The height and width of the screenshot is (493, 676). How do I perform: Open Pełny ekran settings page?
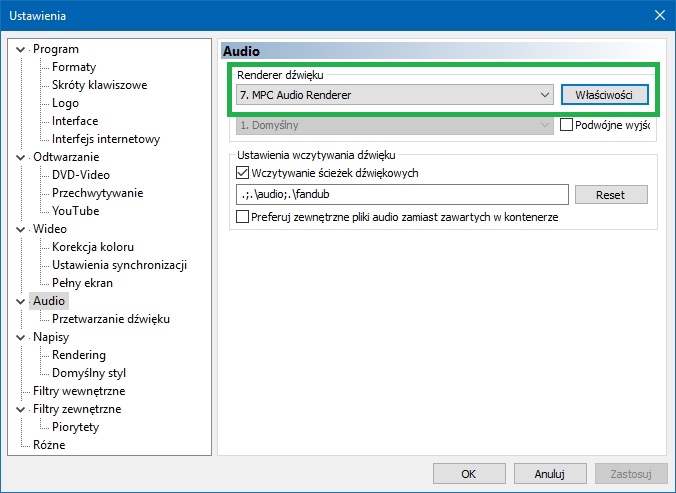click(82, 283)
